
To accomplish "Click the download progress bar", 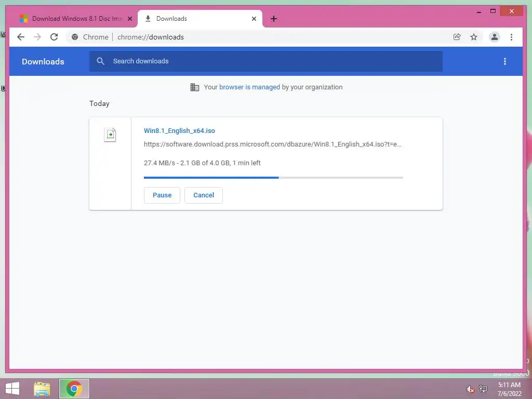I will pyautogui.click(x=273, y=178).
